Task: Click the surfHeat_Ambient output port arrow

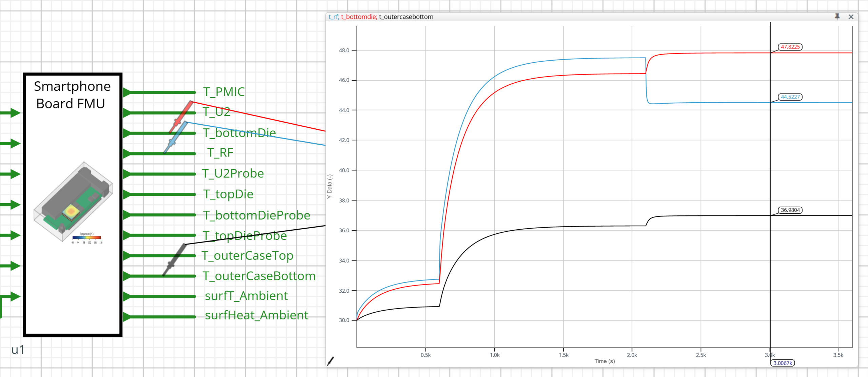Action: click(127, 317)
